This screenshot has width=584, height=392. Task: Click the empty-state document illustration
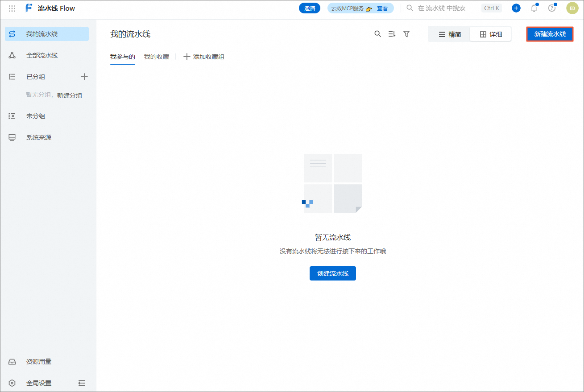333,183
